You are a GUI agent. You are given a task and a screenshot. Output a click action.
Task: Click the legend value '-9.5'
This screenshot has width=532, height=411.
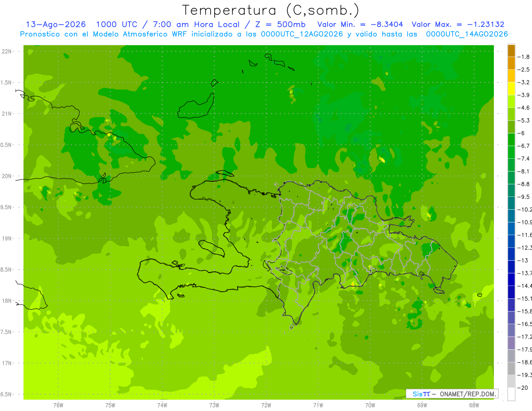click(x=524, y=197)
